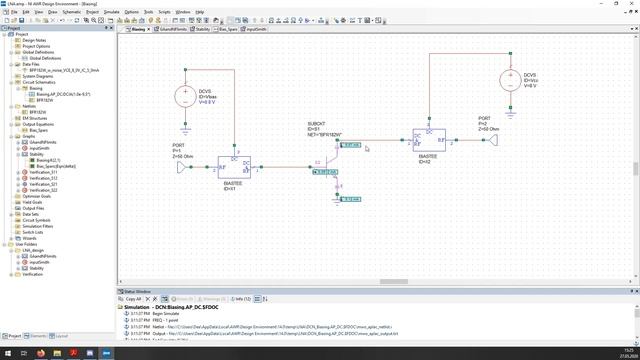Select Verification_S21 graph in tree

point(43,184)
